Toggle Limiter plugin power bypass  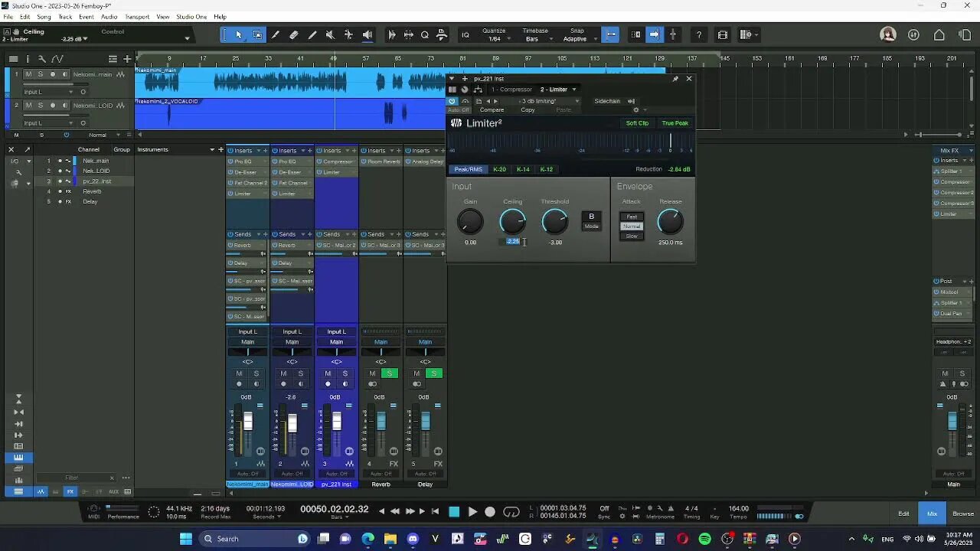(452, 101)
